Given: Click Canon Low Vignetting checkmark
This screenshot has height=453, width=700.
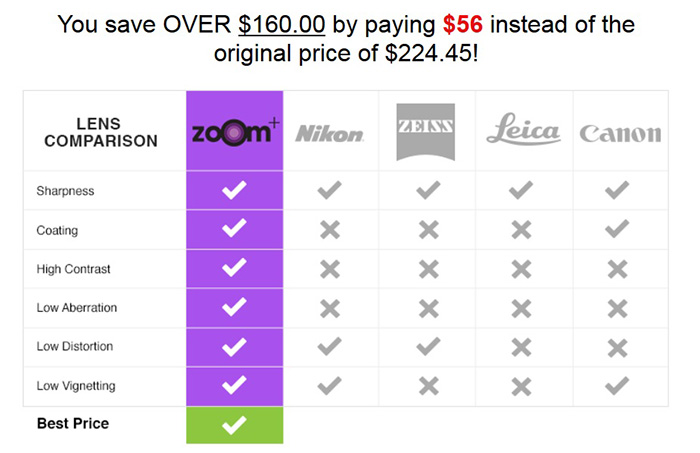Looking at the screenshot, I should coord(617,386).
